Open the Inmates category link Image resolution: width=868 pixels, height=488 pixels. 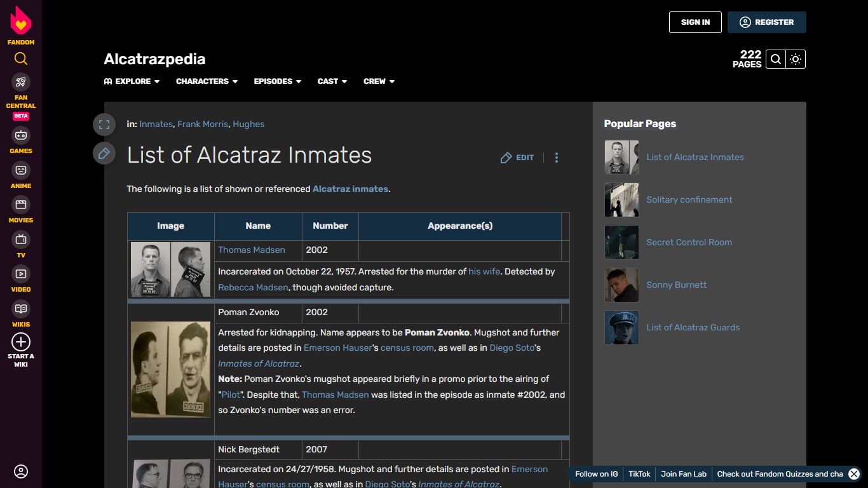156,124
